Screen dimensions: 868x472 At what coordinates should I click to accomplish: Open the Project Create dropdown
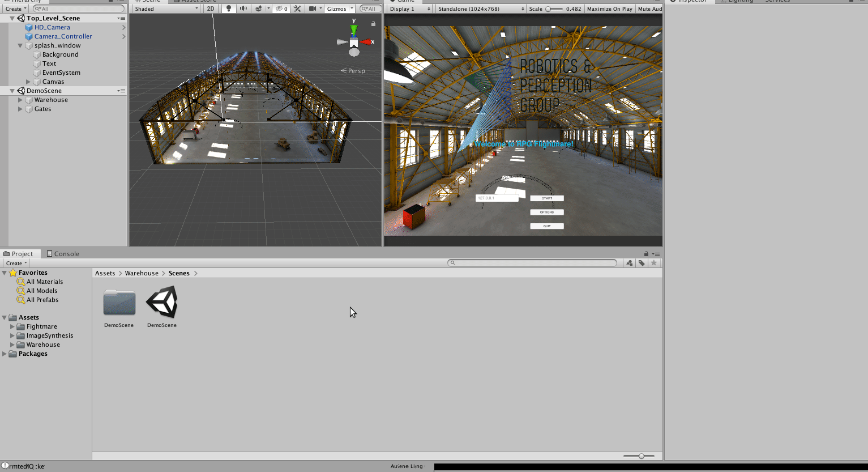pyautogui.click(x=16, y=263)
